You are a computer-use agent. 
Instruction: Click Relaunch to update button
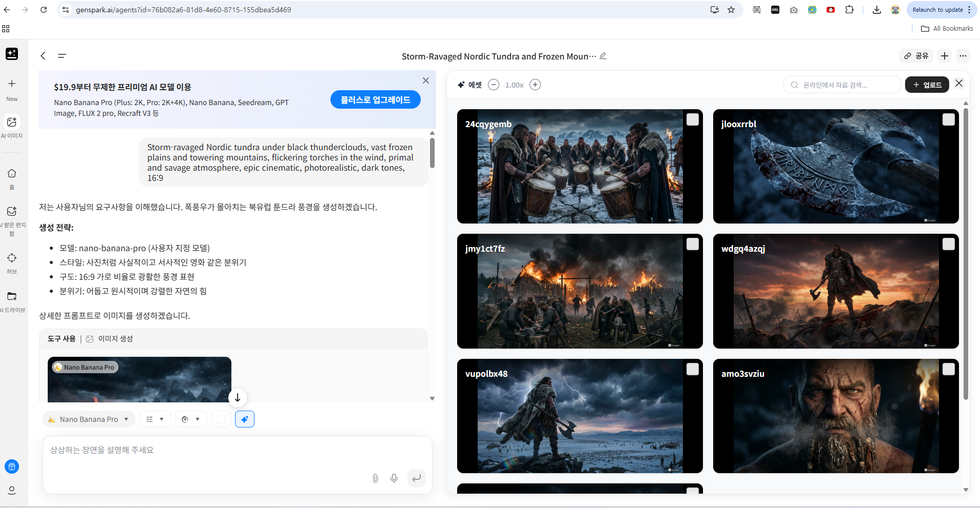[942, 10]
